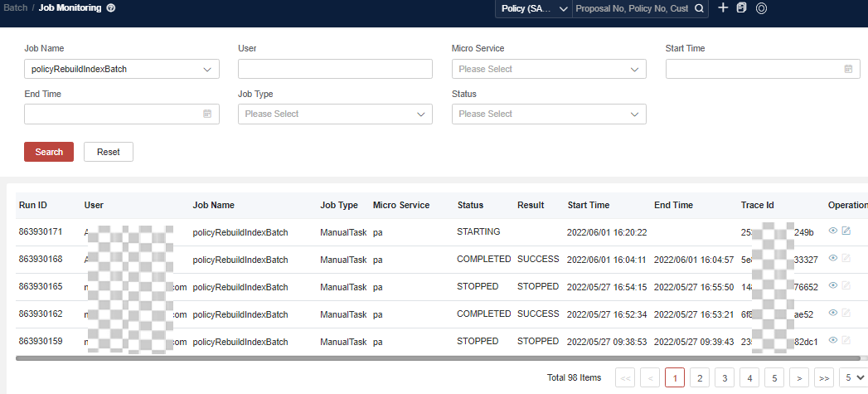Image resolution: width=868 pixels, height=394 pixels.
Task: Expand the Job Name dropdown
Action: point(207,70)
